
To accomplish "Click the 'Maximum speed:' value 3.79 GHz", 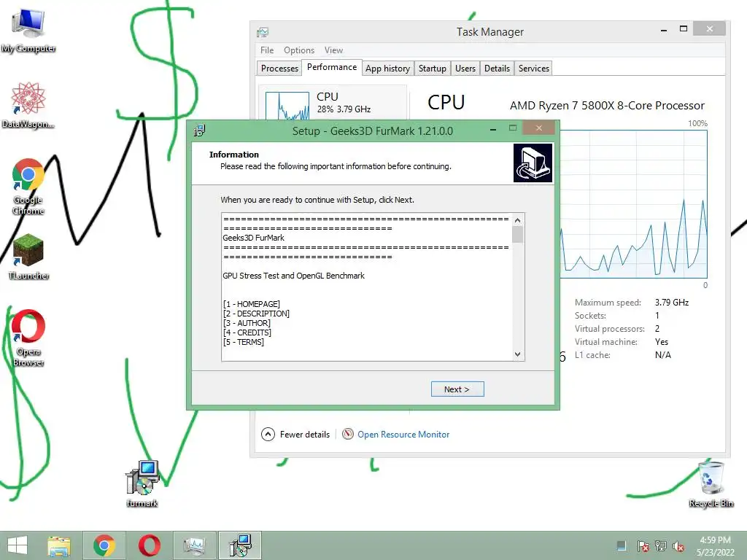I will [x=672, y=303].
